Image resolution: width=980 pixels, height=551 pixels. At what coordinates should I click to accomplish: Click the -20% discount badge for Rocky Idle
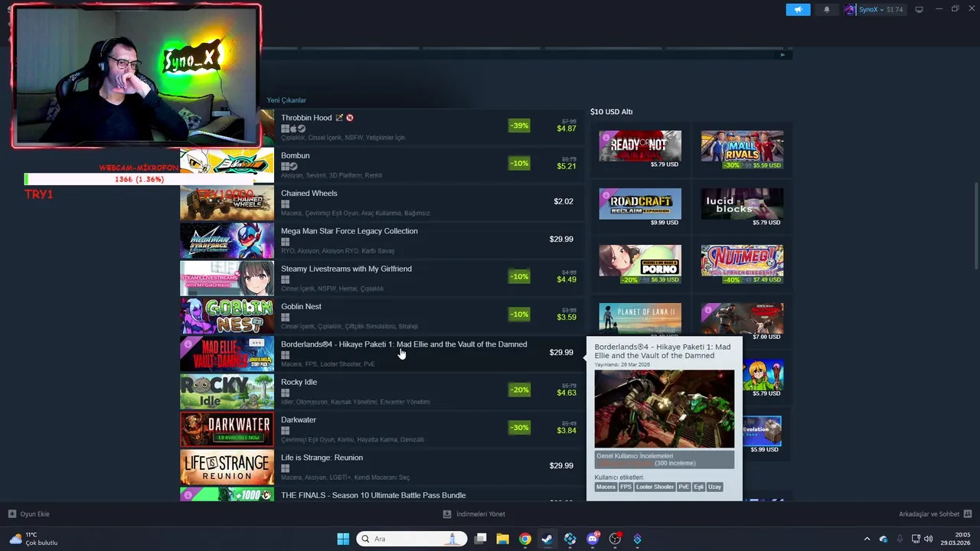click(519, 390)
